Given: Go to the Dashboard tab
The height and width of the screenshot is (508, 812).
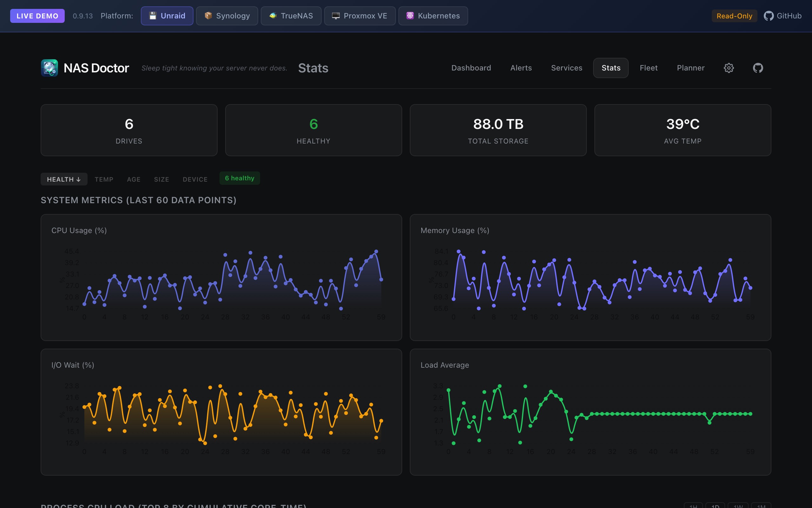Looking at the screenshot, I should 471,68.
